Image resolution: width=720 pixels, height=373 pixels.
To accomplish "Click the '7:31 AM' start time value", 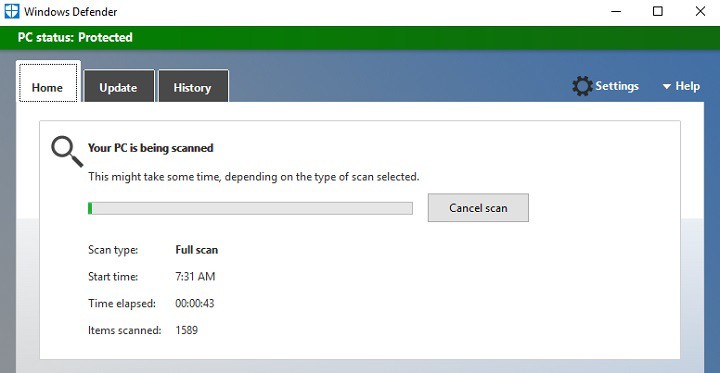I will pos(195,277).
